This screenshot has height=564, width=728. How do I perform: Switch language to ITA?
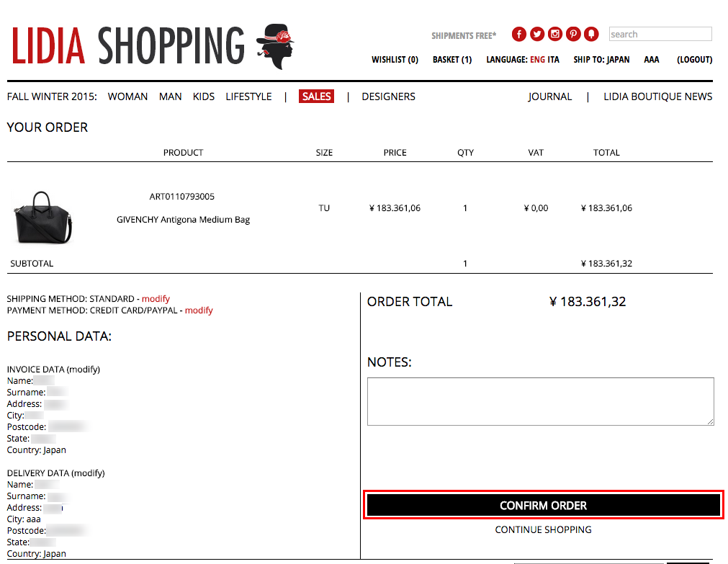pos(553,60)
